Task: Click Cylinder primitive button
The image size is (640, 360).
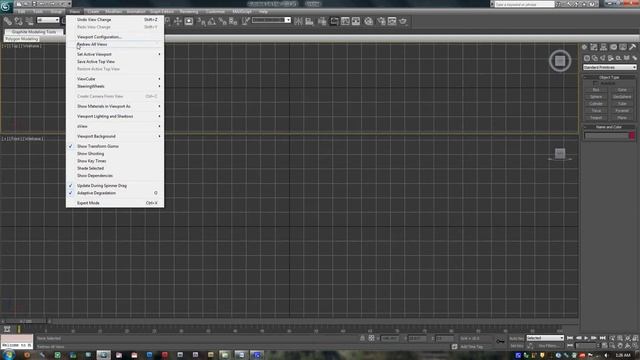Action: [x=596, y=104]
